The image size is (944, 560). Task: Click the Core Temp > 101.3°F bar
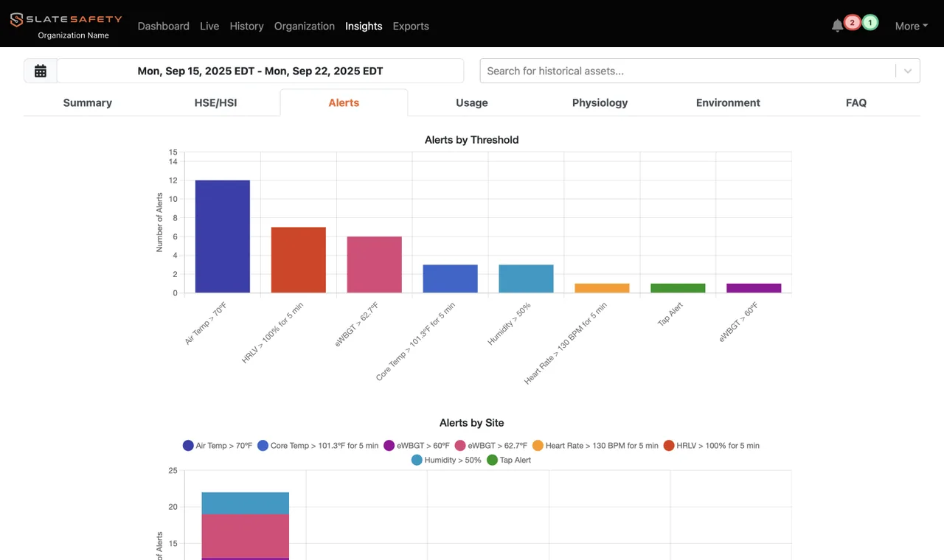450,279
